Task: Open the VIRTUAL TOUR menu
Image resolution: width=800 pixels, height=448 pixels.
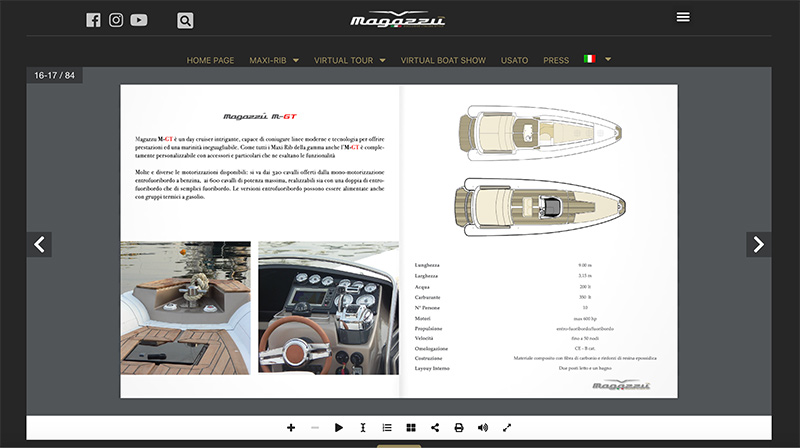Action: coord(343,60)
